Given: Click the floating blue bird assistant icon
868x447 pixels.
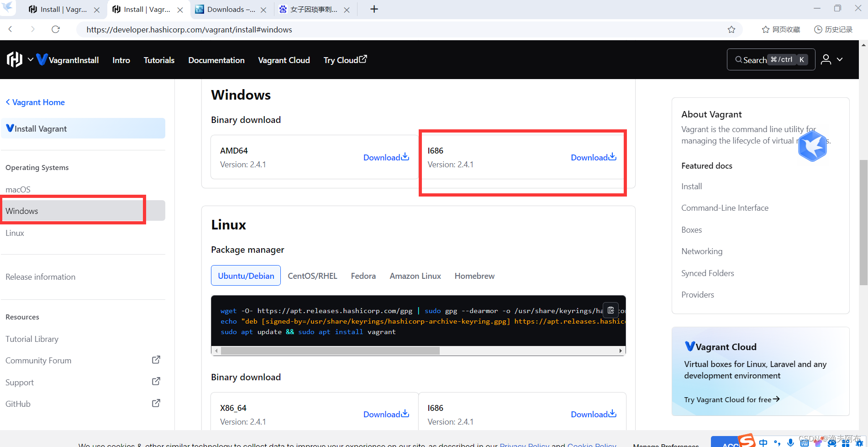Looking at the screenshot, I should click(x=812, y=146).
